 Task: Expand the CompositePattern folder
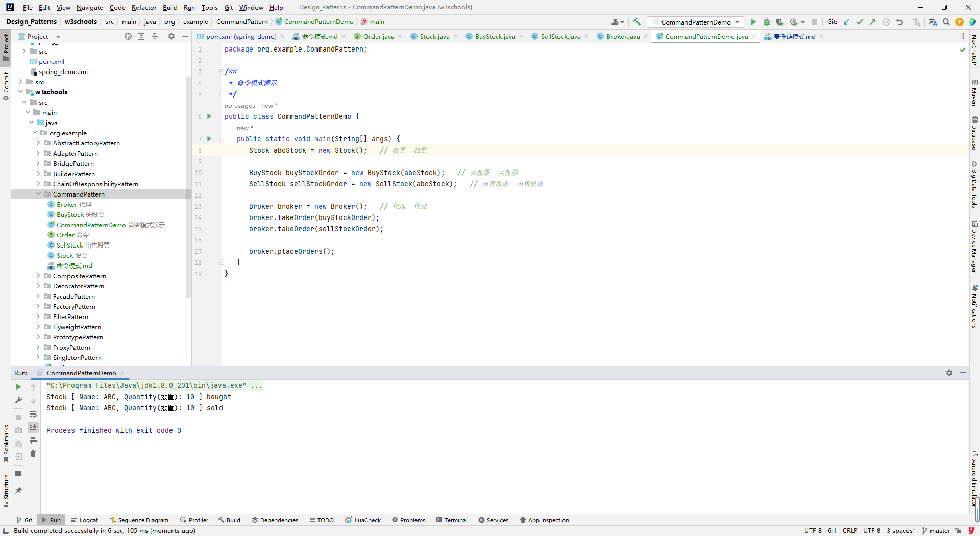pos(38,276)
